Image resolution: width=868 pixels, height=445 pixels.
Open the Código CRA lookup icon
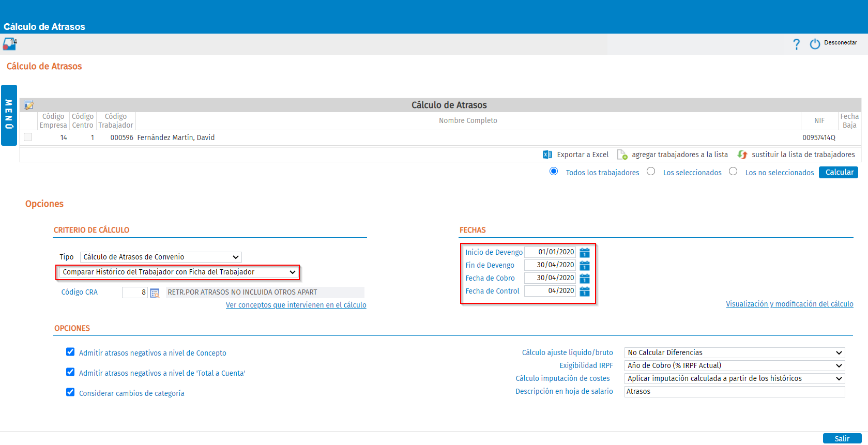(155, 293)
